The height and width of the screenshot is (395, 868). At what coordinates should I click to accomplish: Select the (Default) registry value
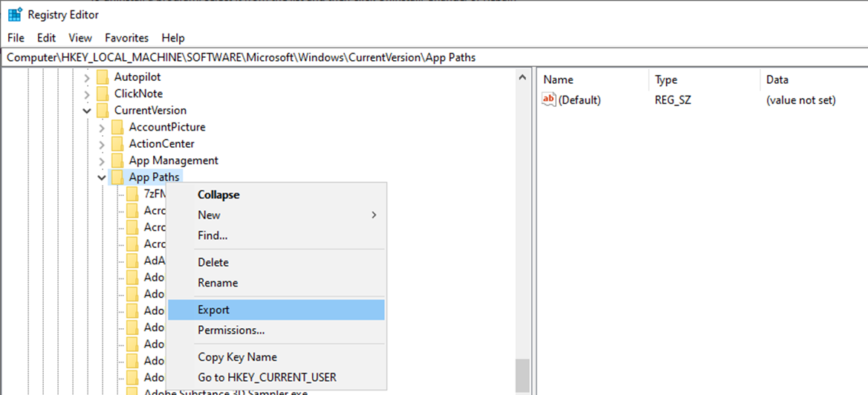click(x=579, y=100)
